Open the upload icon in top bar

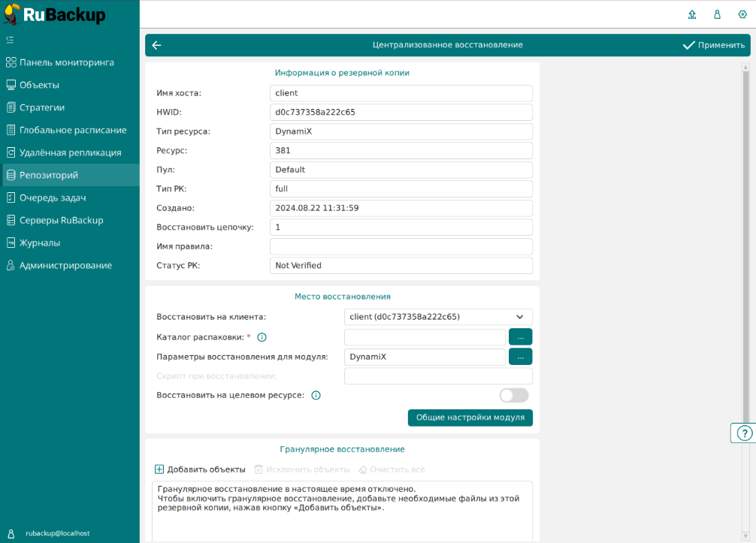pos(692,14)
